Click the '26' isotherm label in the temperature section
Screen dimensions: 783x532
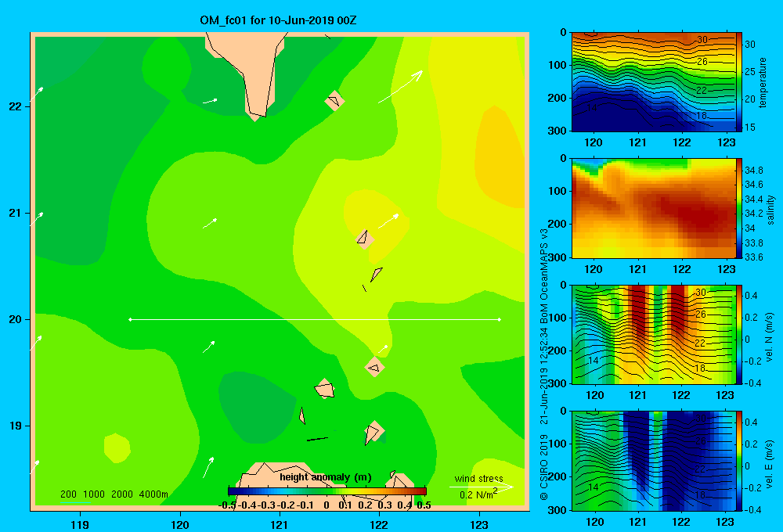point(702,62)
